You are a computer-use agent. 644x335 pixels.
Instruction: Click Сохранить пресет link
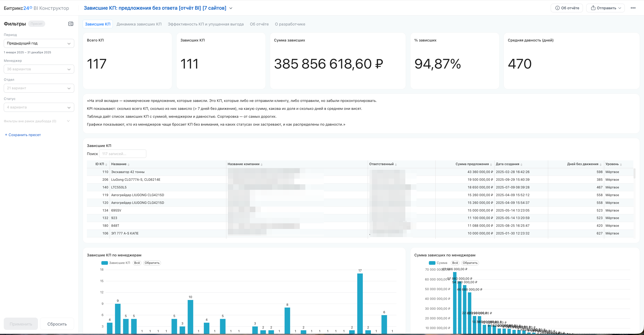(23, 135)
